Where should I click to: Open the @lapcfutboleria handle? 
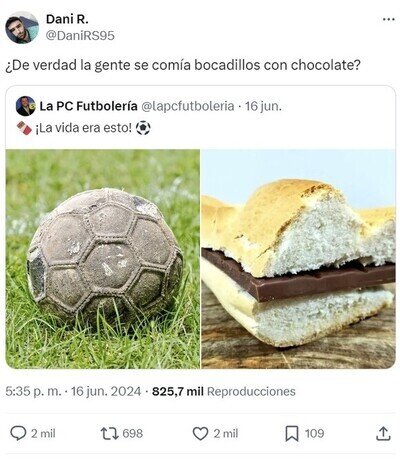click(x=188, y=106)
